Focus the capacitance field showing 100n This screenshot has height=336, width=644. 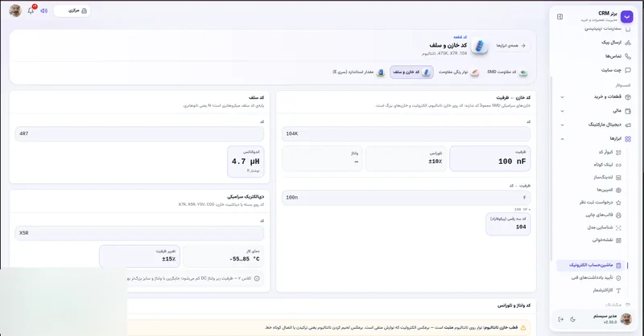point(406,198)
